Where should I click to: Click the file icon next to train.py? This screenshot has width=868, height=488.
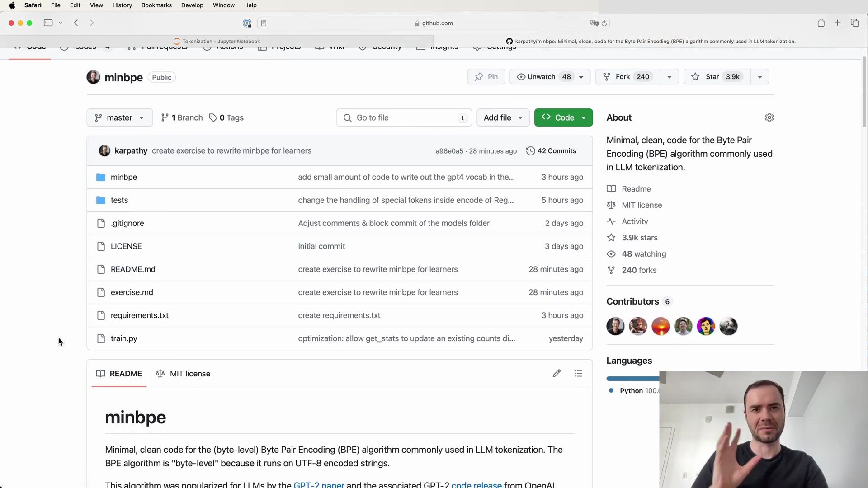pyautogui.click(x=101, y=338)
